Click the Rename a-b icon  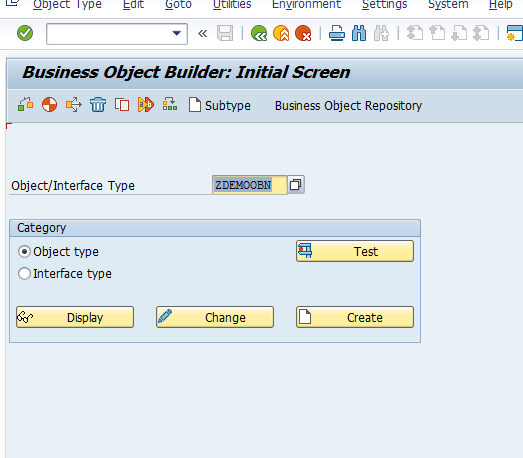146,104
